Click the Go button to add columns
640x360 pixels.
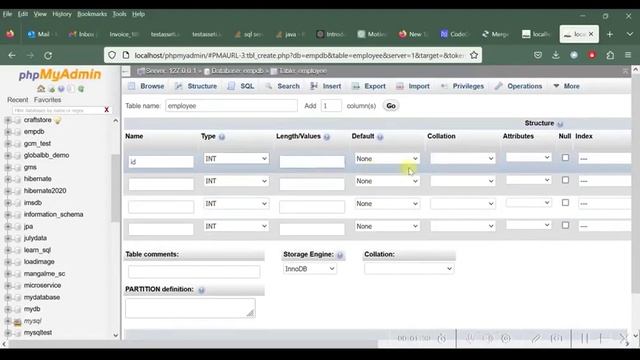tap(391, 106)
